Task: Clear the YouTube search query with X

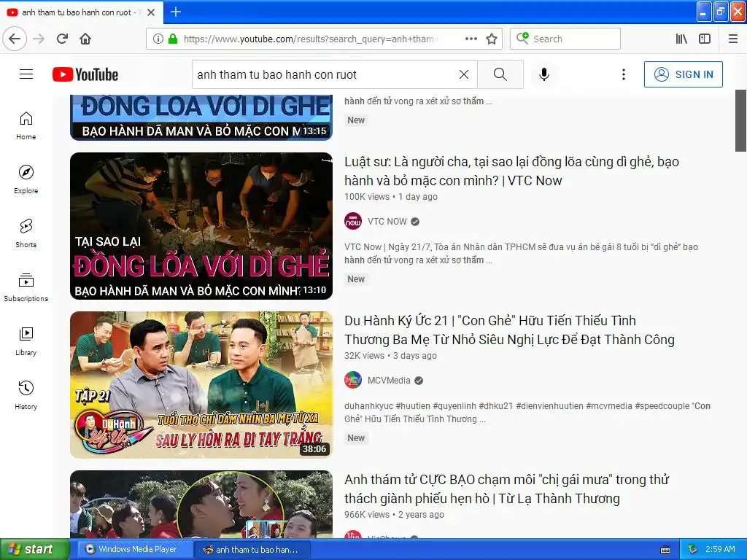Action: 464,74
